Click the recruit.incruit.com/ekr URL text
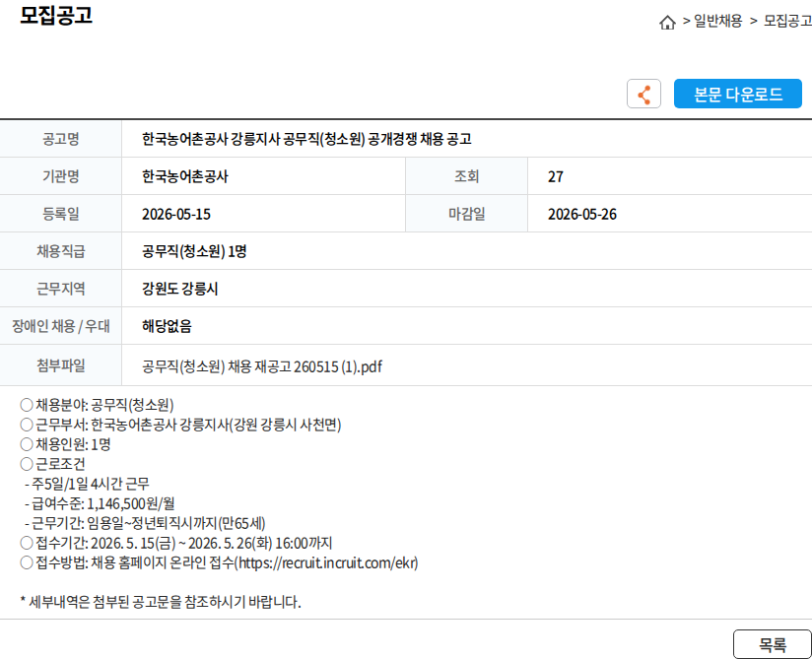812x659 pixels. tap(327, 562)
